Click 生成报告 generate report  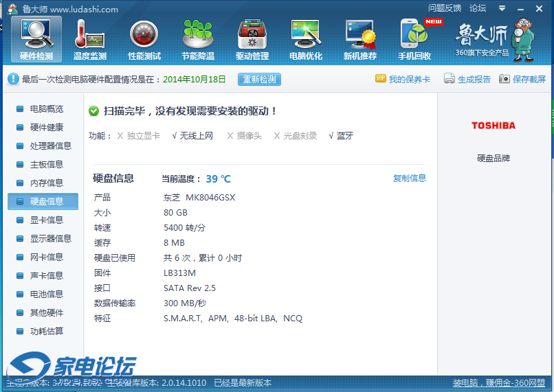coord(474,80)
